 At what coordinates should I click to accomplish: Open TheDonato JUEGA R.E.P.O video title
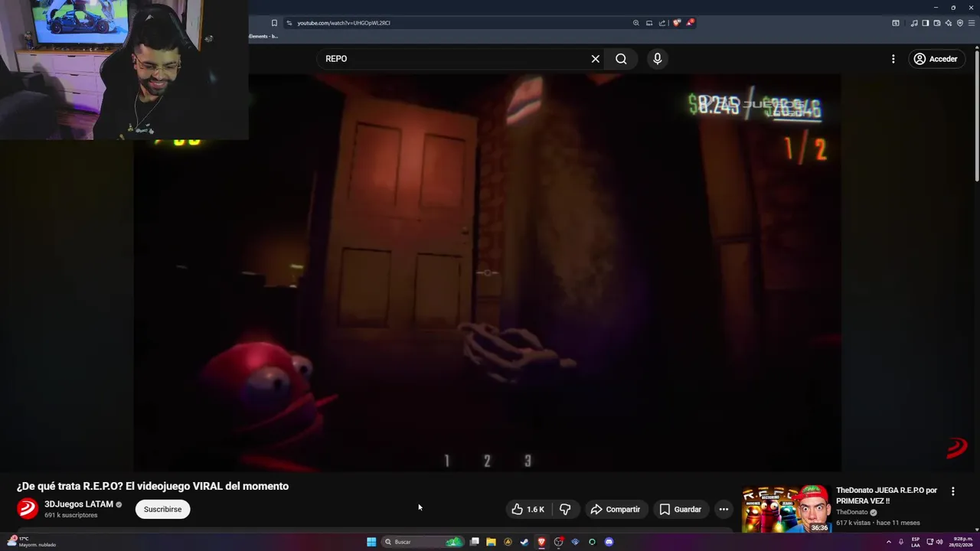point(887,495)
